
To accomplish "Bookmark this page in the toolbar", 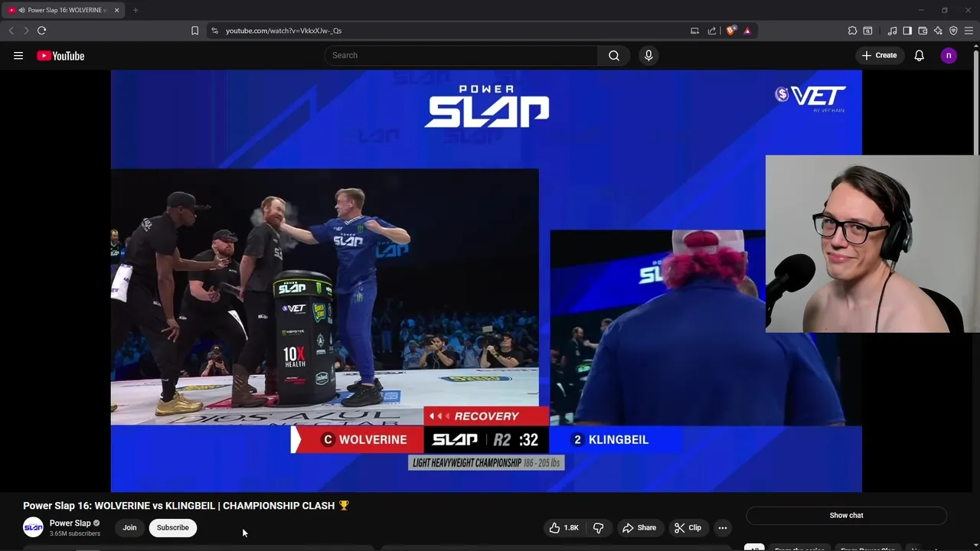I will pos(194,31).
